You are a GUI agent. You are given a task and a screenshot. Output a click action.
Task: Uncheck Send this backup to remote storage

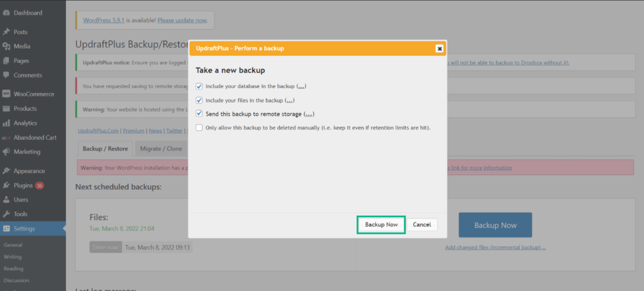click(x=199, y=113)
